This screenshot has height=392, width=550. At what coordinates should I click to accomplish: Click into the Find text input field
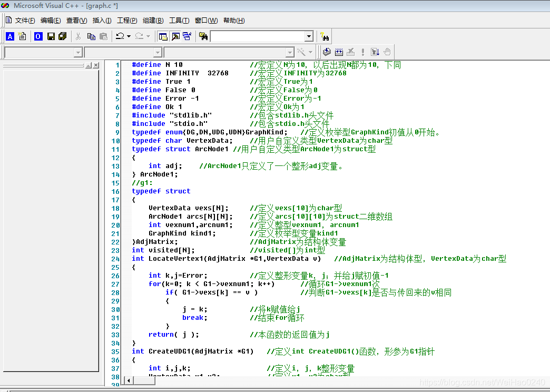point(258,36)
